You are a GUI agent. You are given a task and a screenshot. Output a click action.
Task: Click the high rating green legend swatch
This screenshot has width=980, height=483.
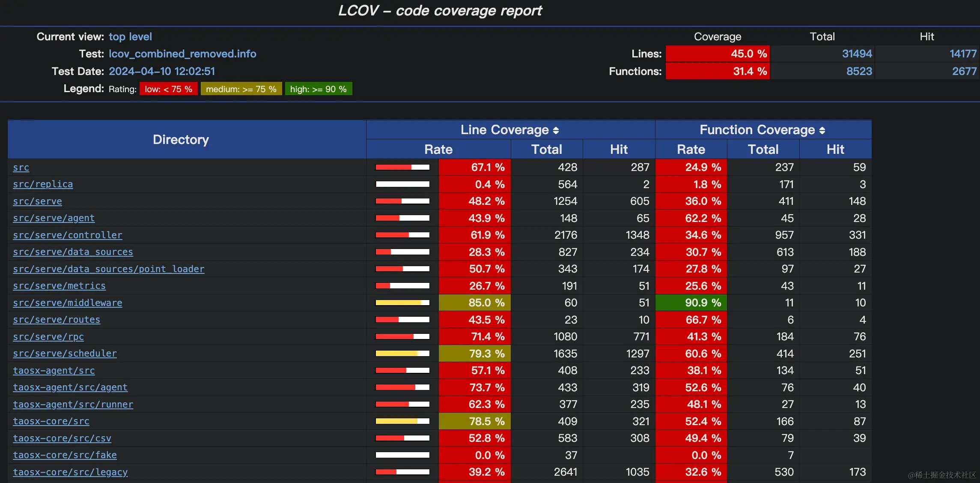tap(318, 89)
